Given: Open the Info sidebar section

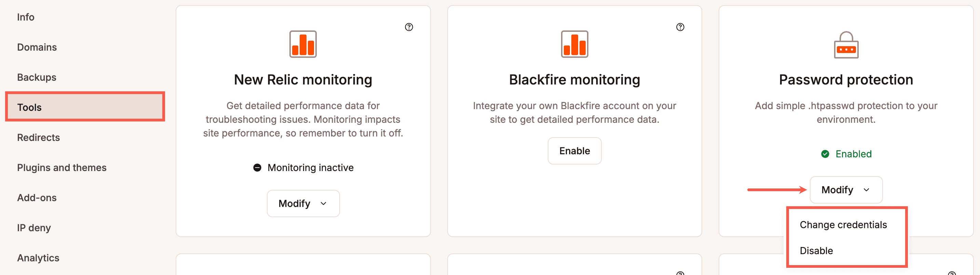Looking at the screenshot, I should pyautogui.click(x=26, y=17).
